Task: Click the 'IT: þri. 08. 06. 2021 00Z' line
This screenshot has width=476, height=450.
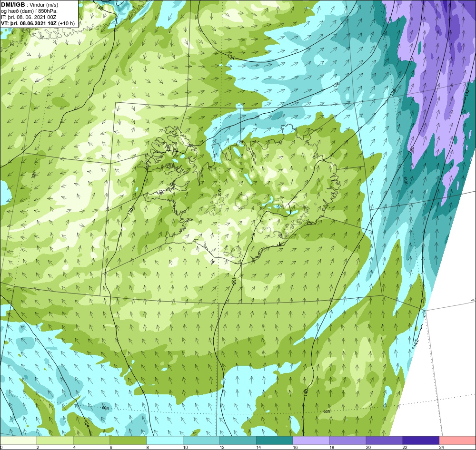Action: 29,17
